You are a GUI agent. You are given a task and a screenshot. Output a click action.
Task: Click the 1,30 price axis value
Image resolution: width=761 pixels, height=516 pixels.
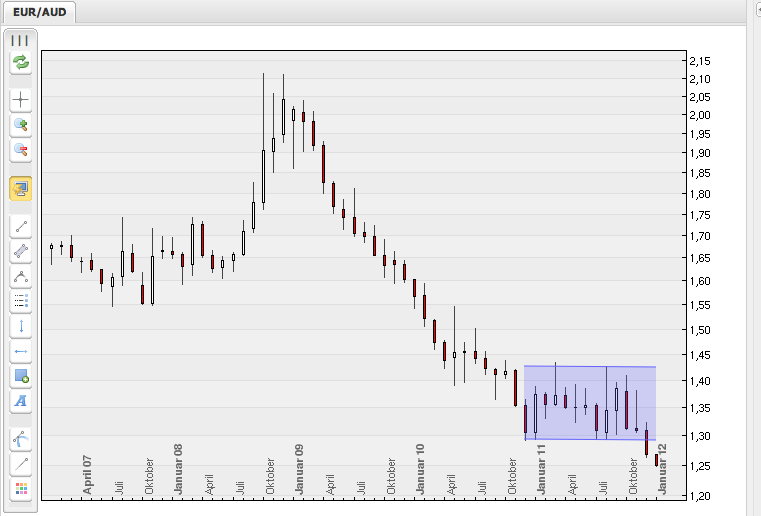tap(700, 436)
